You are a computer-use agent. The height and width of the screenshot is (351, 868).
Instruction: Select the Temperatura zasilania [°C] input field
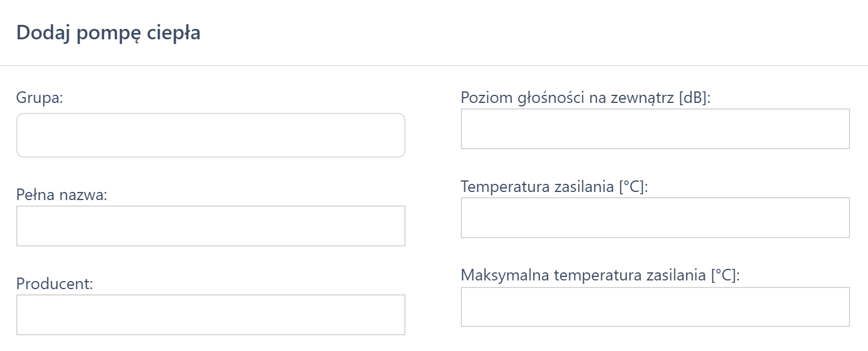pos(655,217)
